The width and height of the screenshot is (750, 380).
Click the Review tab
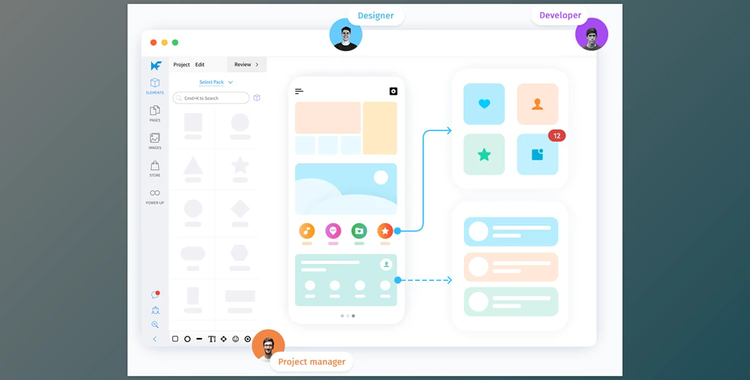(246, 65)
